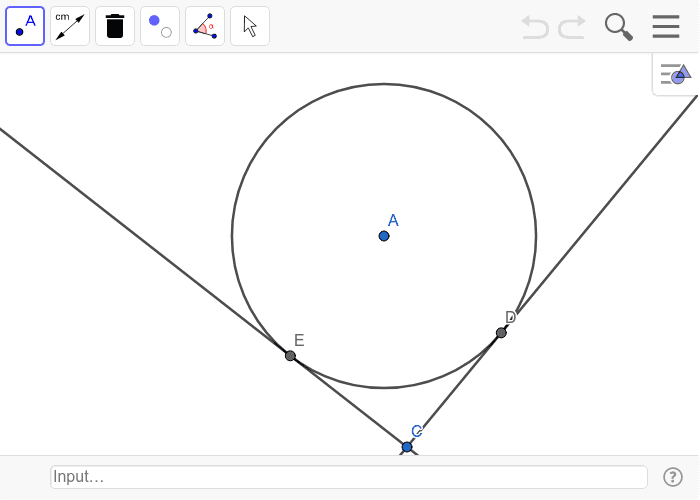
Task: Click into the Input field
Action: point(349,477)
